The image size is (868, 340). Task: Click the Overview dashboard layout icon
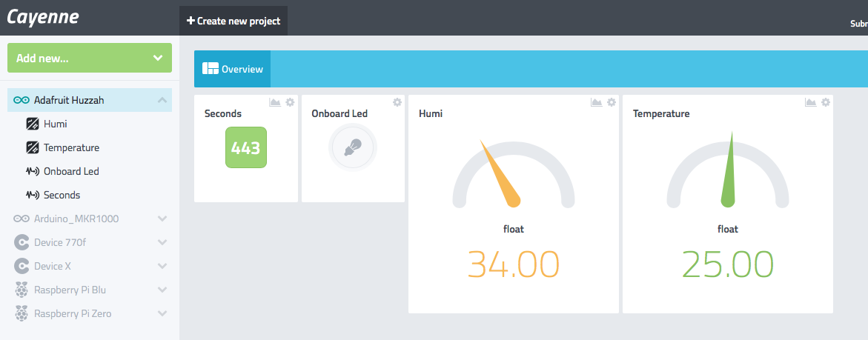(211, 69)
